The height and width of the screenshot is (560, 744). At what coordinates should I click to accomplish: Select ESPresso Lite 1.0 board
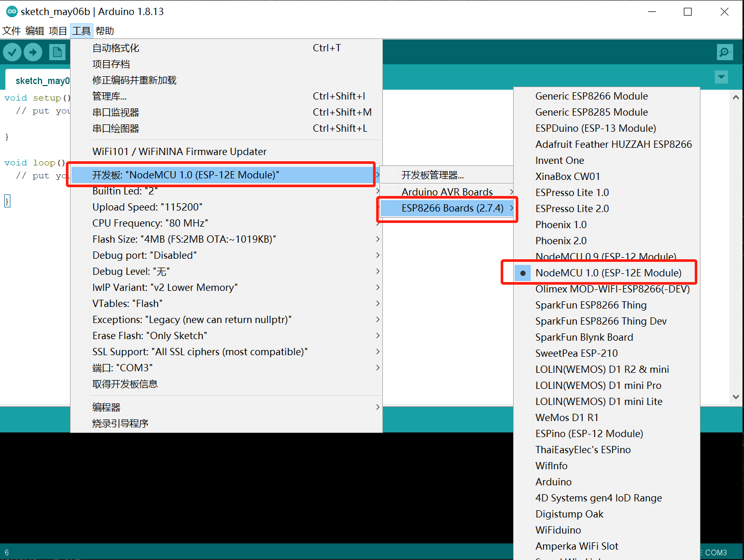[607, 193]
